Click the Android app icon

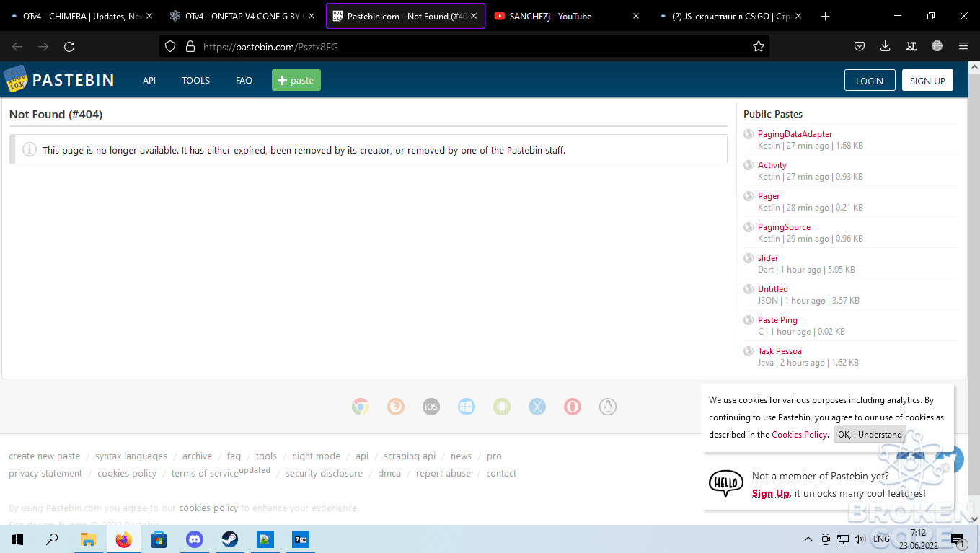(502, 407)
